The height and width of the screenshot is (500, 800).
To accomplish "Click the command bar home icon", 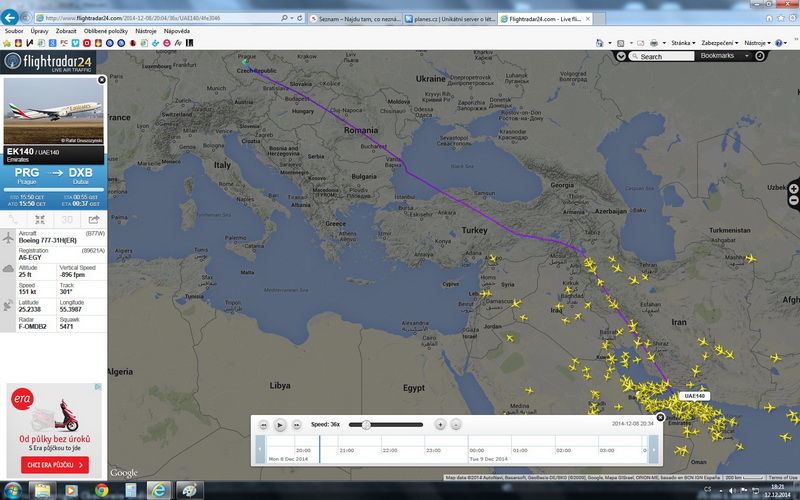I will (x=600, y=43).
